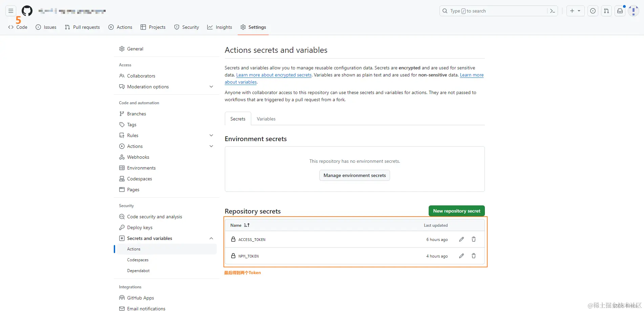Delete the NPM_TOKEN secret via trash icon
This screenshot has width=644, height=311.
[x=473, y=256]
